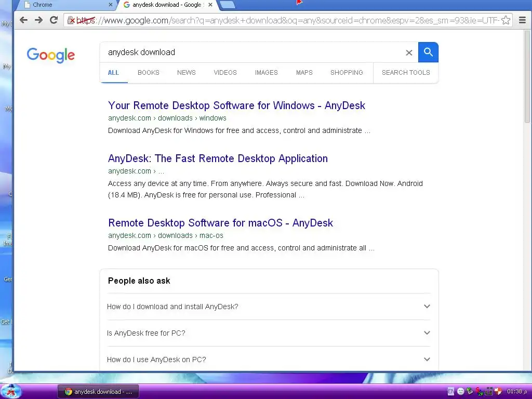Click the Google logo

point(51,55)
